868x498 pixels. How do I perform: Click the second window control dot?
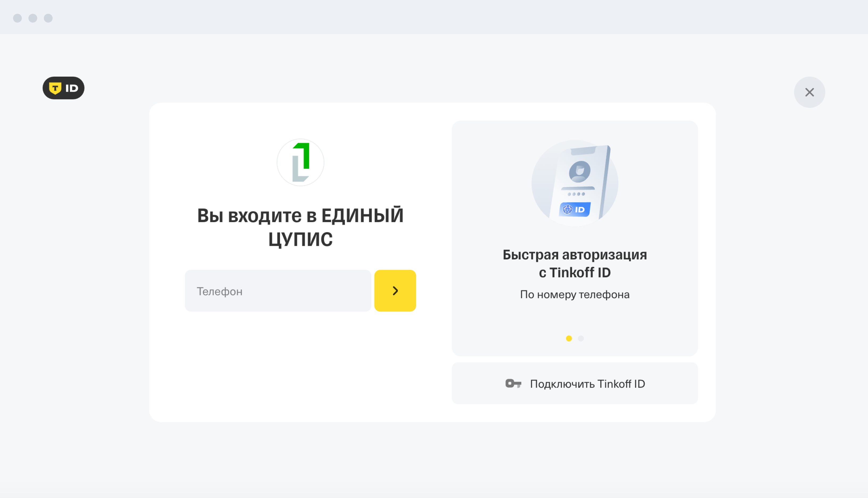click(33, 18)
